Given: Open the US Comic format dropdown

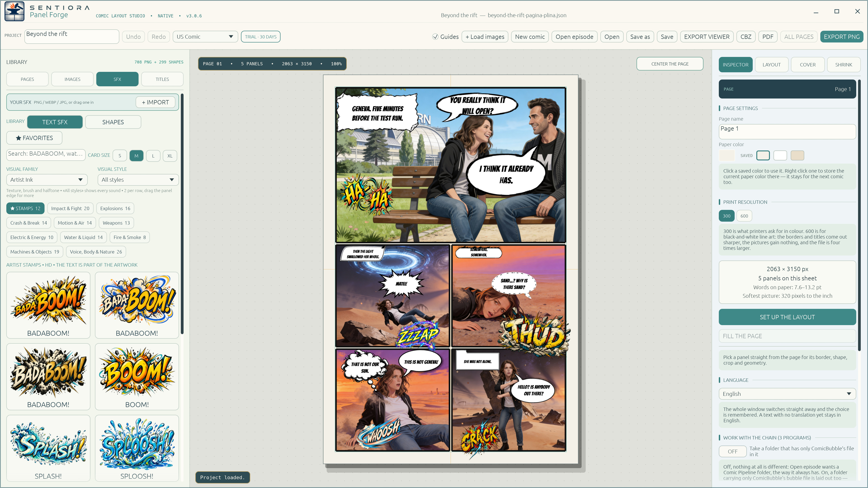Looking at the screenshot, I should (x=205, y=37).
